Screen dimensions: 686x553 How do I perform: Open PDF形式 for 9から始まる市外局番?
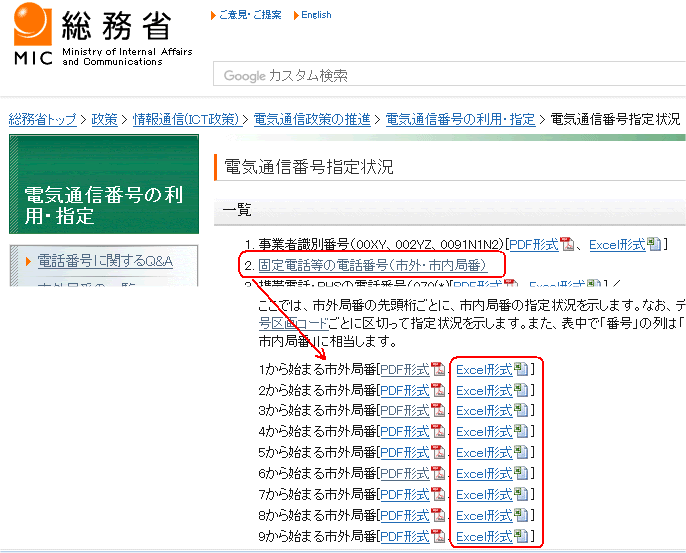[405, 536]
